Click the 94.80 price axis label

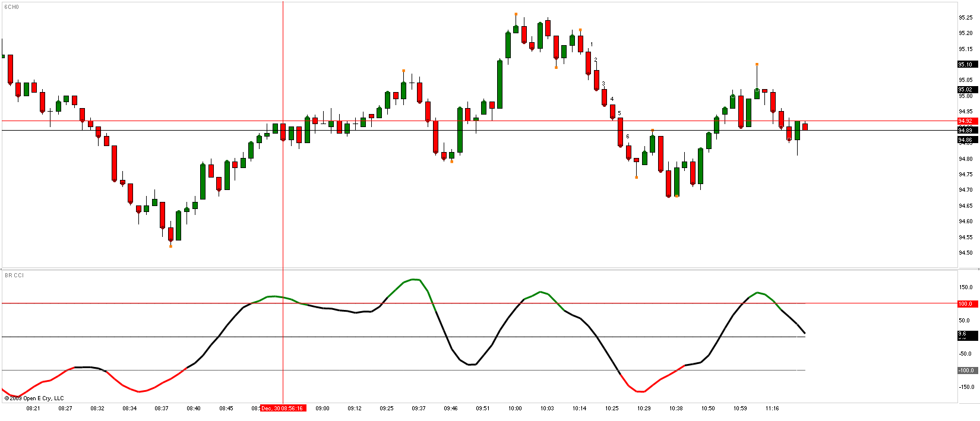(x=966, y=159)
